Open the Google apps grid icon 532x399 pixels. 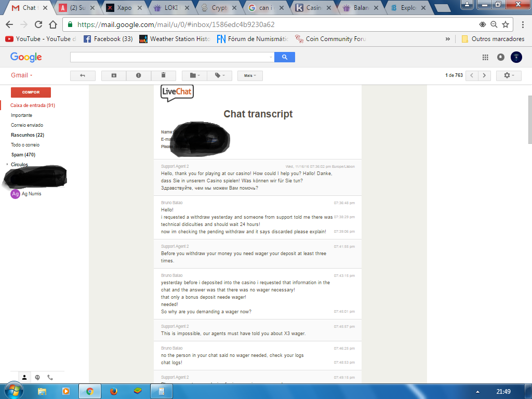pos(485,57)
